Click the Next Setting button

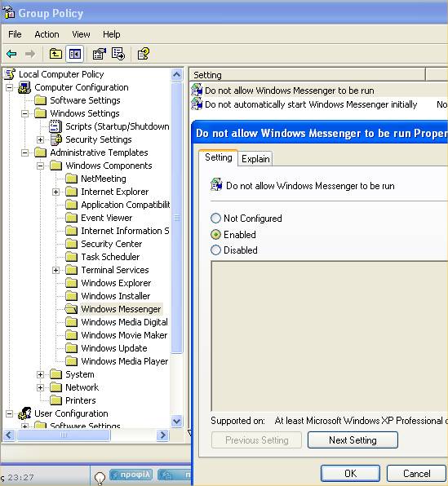pos(353,440)
